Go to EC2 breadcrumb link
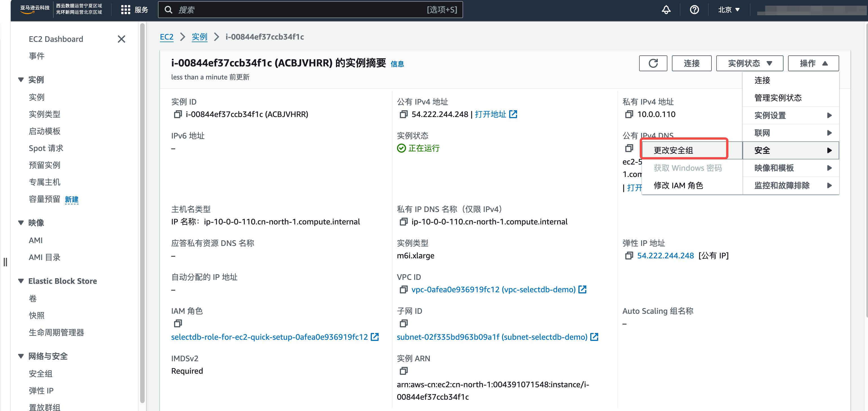 coord(166,37)
